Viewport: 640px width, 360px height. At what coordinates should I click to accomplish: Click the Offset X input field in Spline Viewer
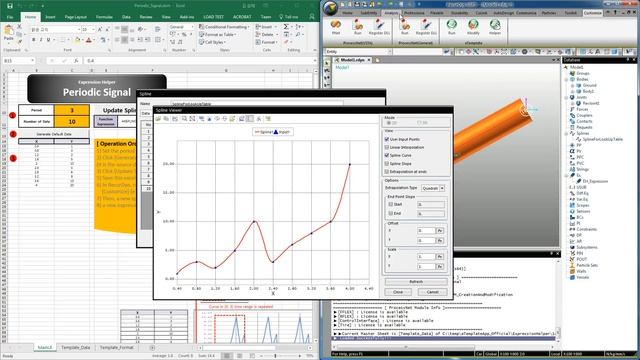(x=426, y=231)
